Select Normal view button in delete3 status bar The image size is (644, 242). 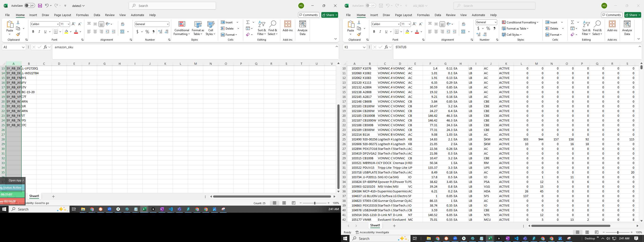274,203
